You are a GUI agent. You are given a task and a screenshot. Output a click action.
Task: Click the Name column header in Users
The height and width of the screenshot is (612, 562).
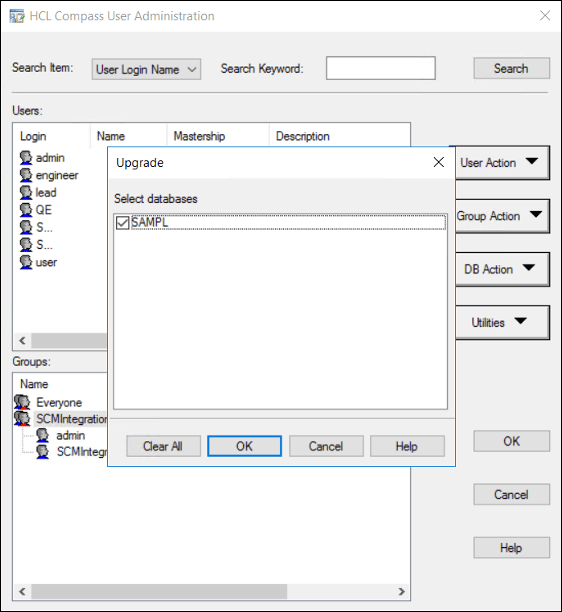(x=129, y=136)
